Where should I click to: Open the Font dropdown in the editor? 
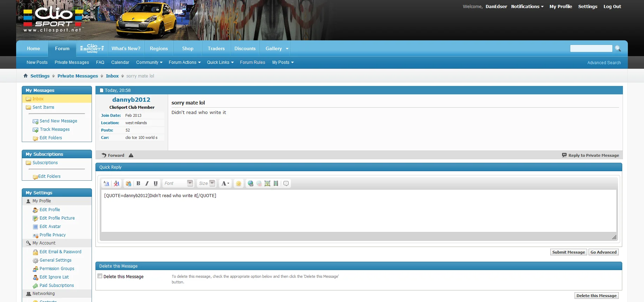point(178,183)
